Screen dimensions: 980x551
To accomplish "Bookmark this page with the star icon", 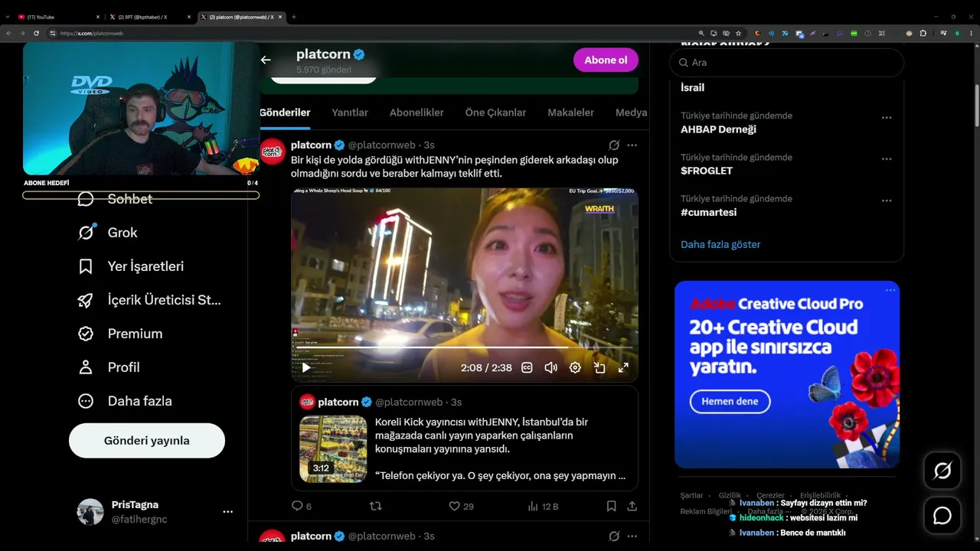I will pos(738,33).
